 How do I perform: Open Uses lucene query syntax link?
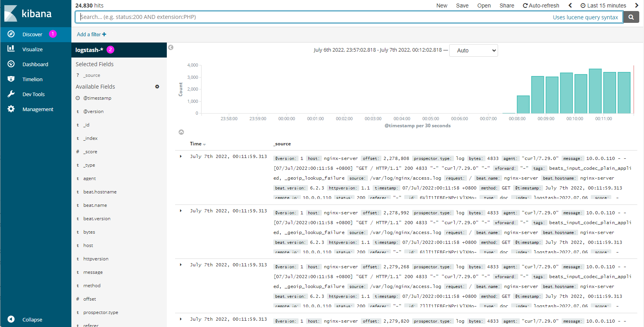585,17
